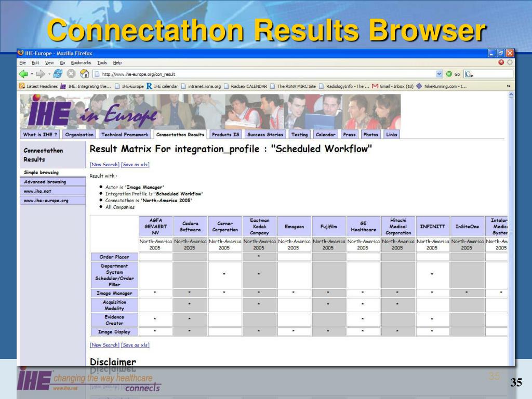532x399 pixels.
Task: Open the Latest Headlines feed bookmark
Action: pyautogui.click(x=38, y=86)
